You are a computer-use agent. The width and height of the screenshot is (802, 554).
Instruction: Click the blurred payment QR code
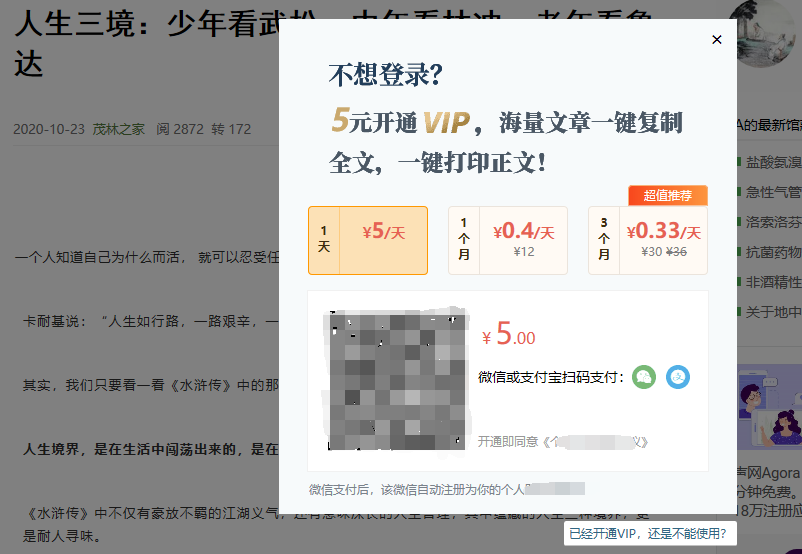(396, 380)
